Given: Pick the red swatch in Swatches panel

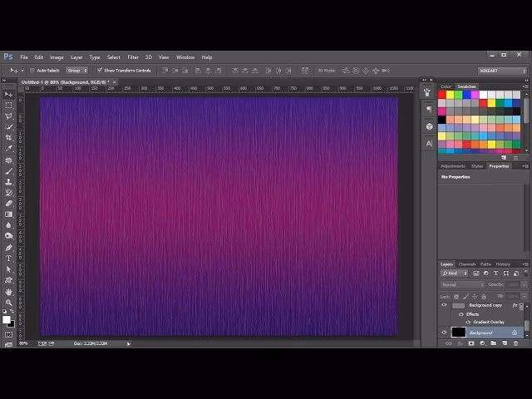Looking at the screenshot, I should (441, 95).
